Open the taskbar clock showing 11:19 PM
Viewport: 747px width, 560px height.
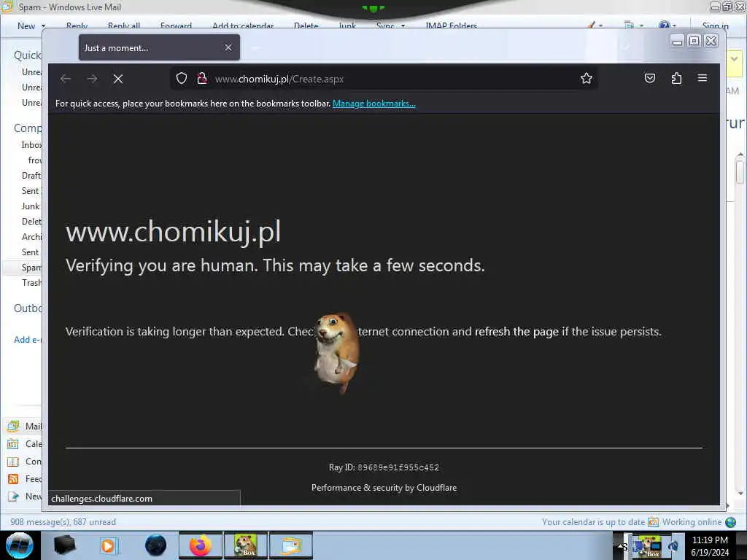coord(710,546)
